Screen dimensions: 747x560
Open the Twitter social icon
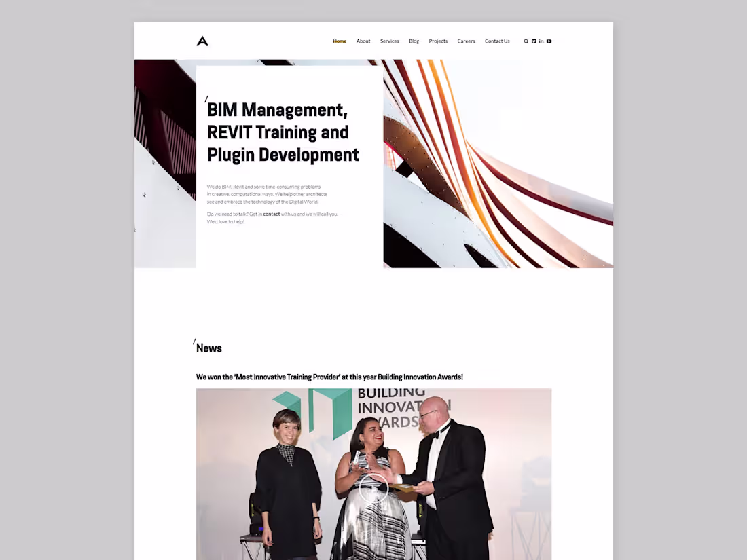[534, 41]
